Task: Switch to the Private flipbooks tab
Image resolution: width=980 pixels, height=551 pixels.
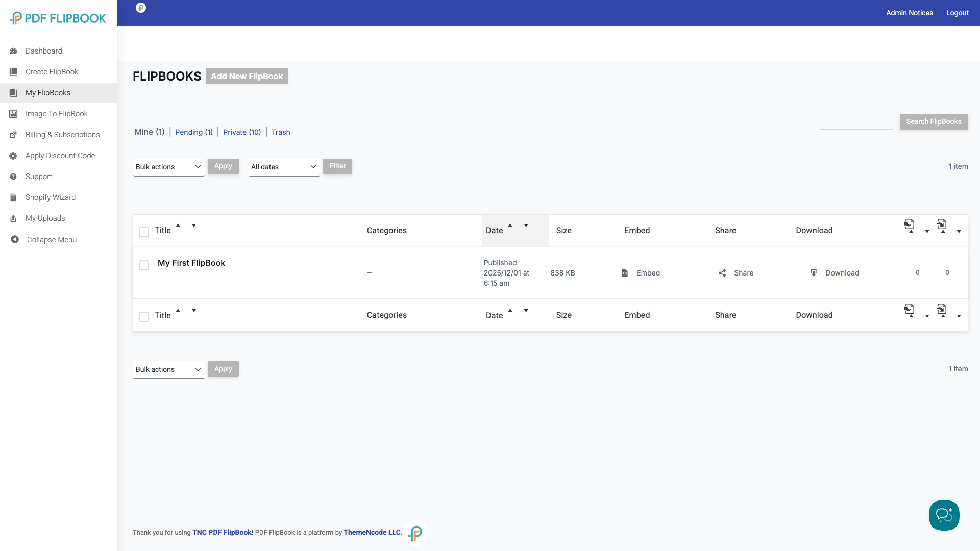Action: click(x=235, y=132)
